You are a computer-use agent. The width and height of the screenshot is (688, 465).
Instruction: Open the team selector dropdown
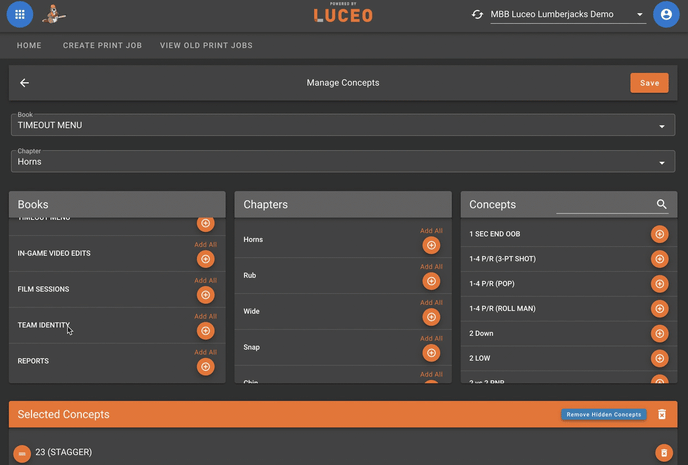click(x=568, y=14)
